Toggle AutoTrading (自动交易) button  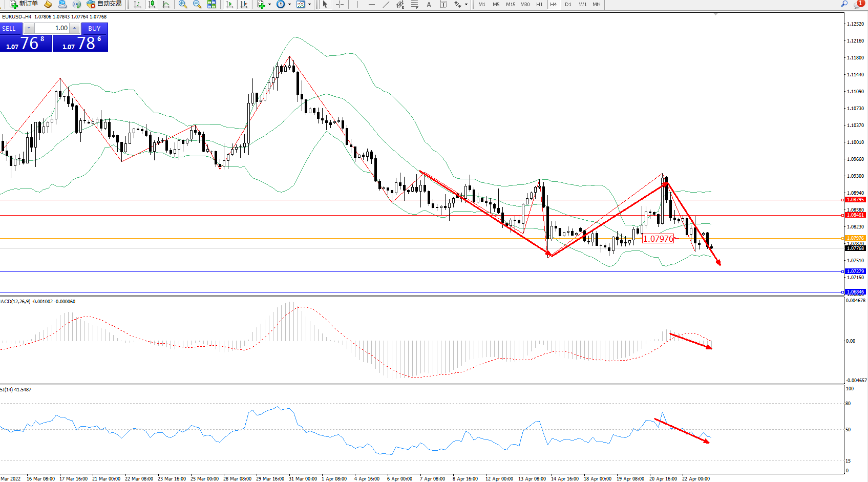104,4
